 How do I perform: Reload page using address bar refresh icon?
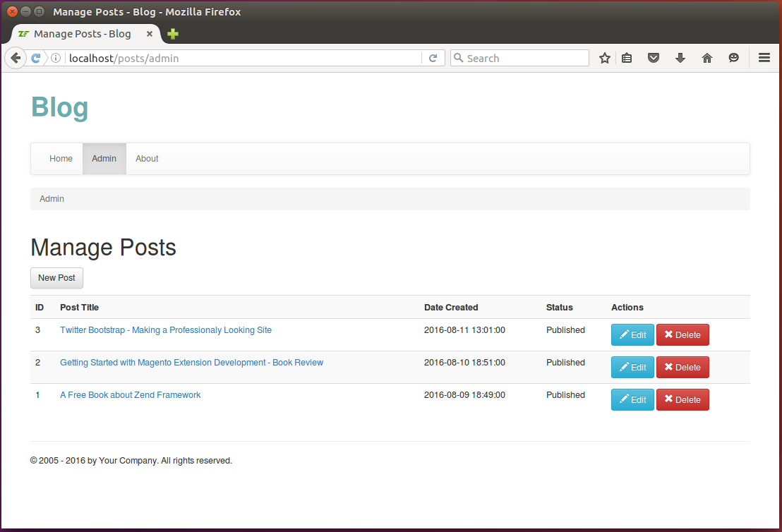click(x=433, y=59)
